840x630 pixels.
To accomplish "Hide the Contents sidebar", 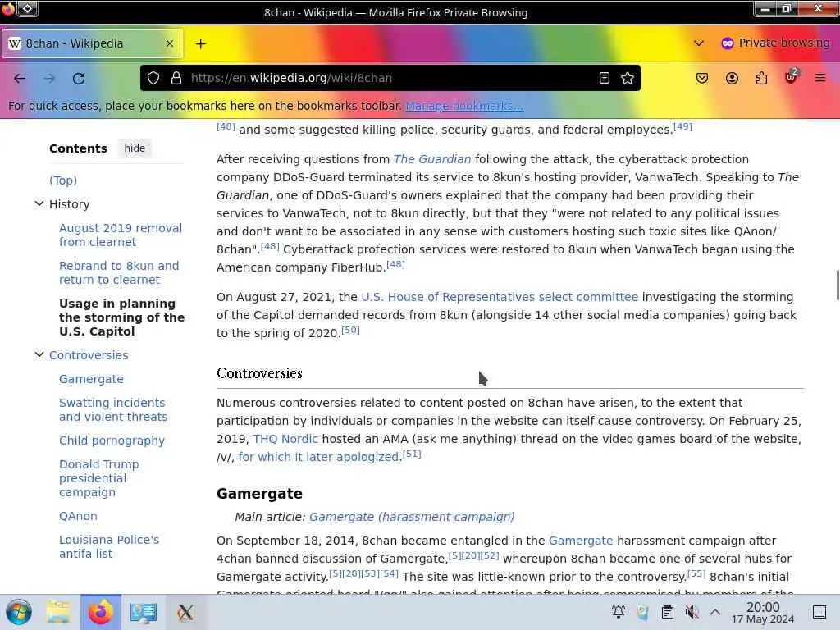I will pos(135,148).
